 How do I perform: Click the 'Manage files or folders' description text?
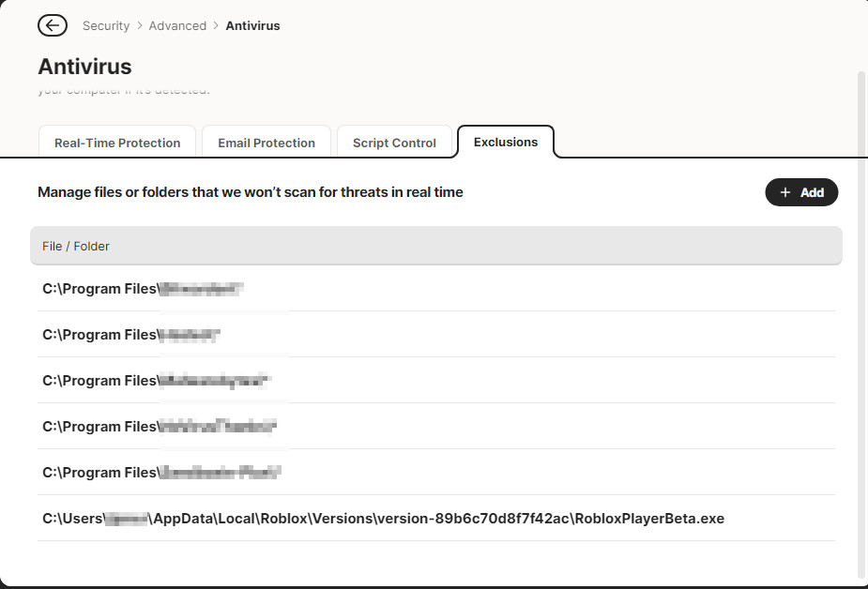(251, 192)
